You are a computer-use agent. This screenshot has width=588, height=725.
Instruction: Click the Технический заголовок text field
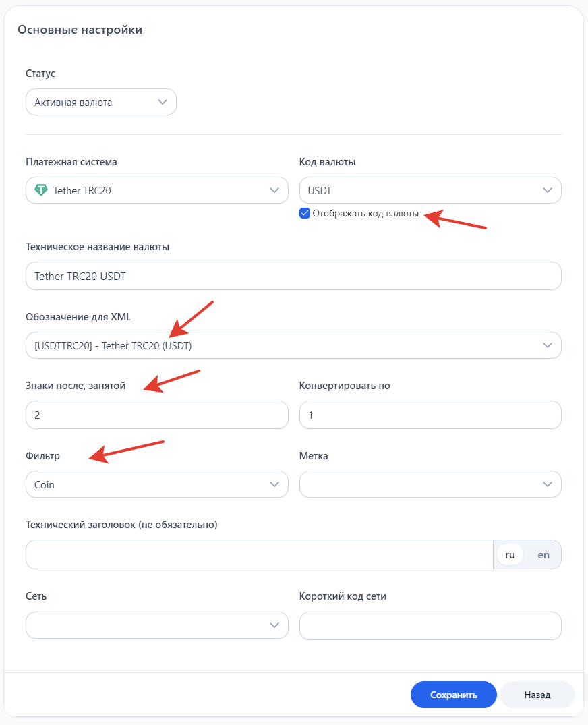260,554
